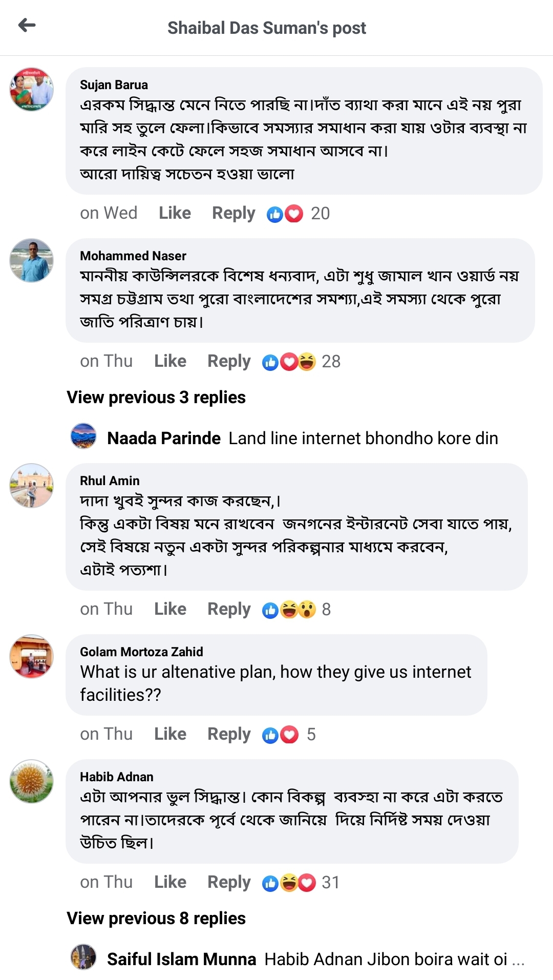Like Sujan Barua's comment
Image resolution: width=553 pixels, height=980 pixels.
pos(175,213)
